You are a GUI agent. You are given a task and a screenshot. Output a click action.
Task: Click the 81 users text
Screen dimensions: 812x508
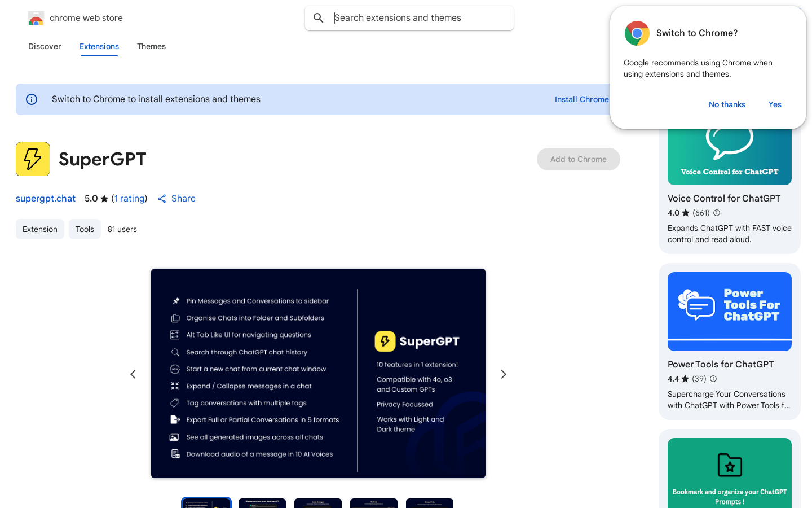click(122, 229)
